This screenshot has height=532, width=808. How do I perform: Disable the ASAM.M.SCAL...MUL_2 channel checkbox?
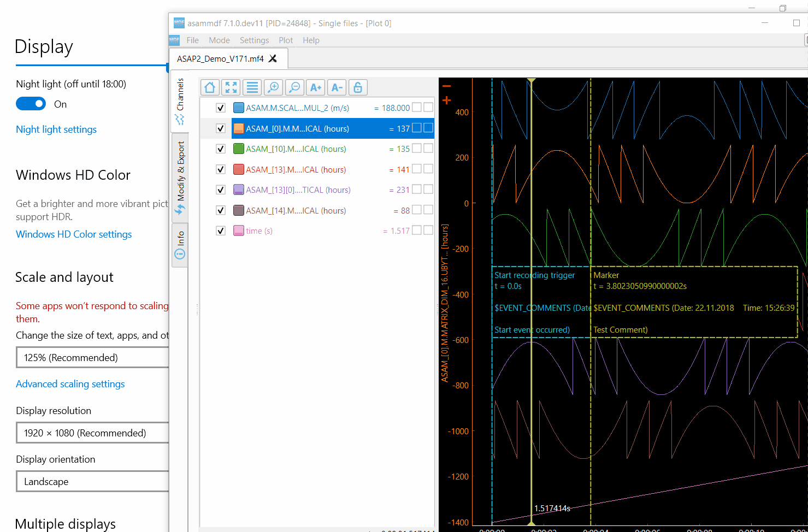221,108
